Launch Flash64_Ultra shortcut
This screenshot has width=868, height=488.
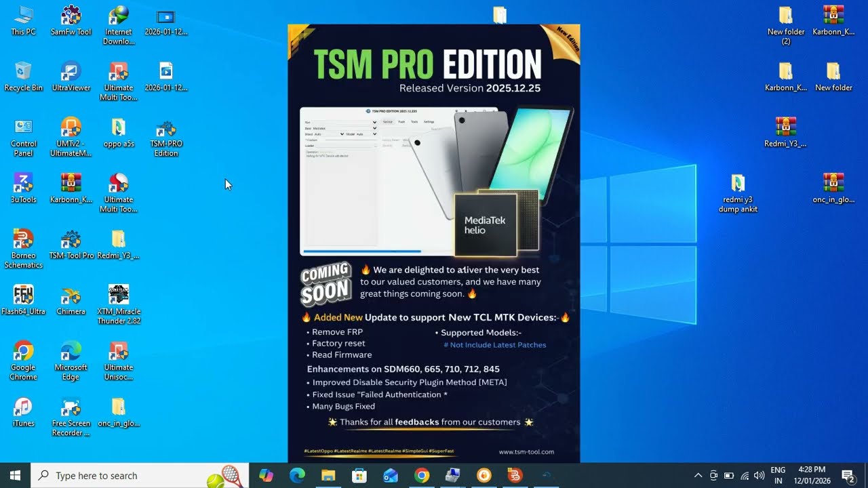[23, 300]
